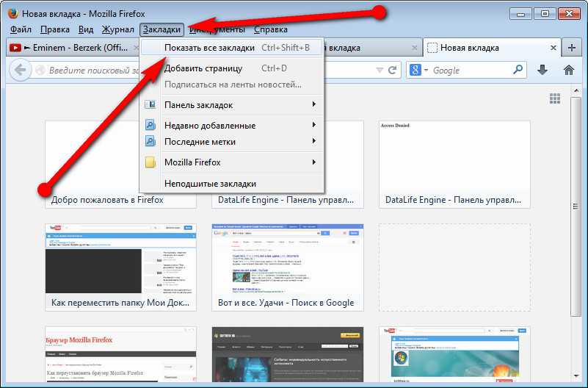Open Как переместить папку Мои Док tile
The width and height of the screenshot is (588, 388).
coord(120,267)
